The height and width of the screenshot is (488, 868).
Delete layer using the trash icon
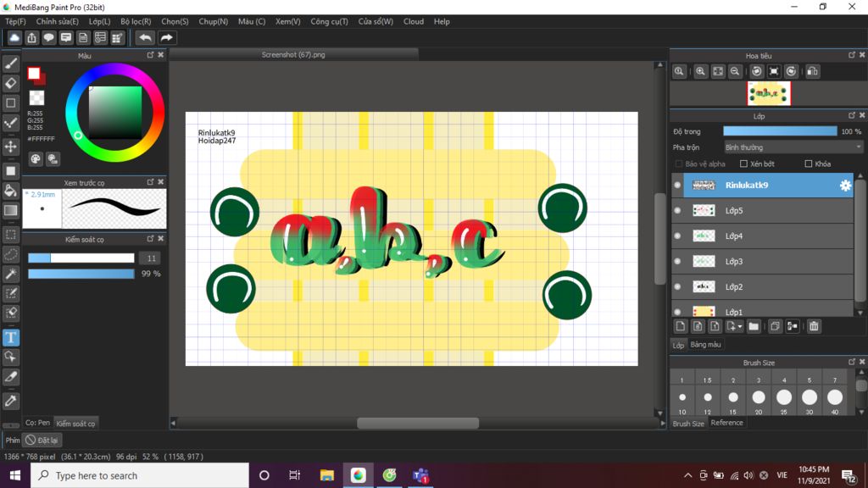[x=814, y=326]
